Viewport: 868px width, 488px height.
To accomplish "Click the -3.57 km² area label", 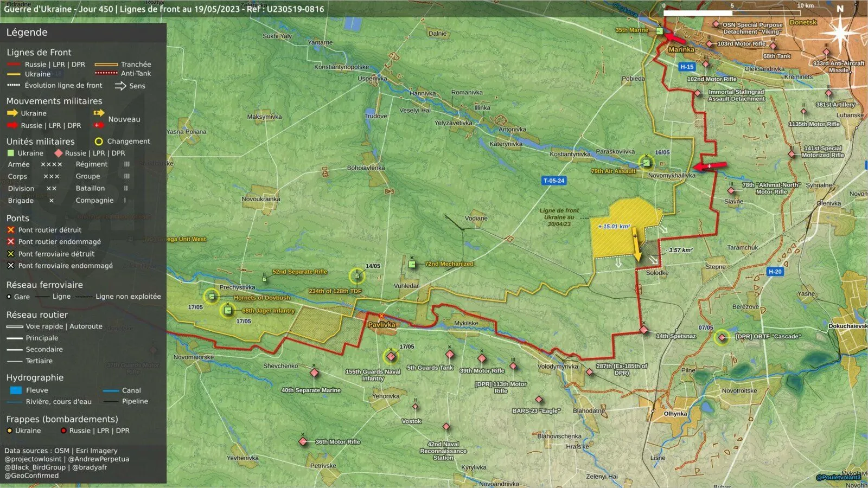I will [x=679, y=250].
